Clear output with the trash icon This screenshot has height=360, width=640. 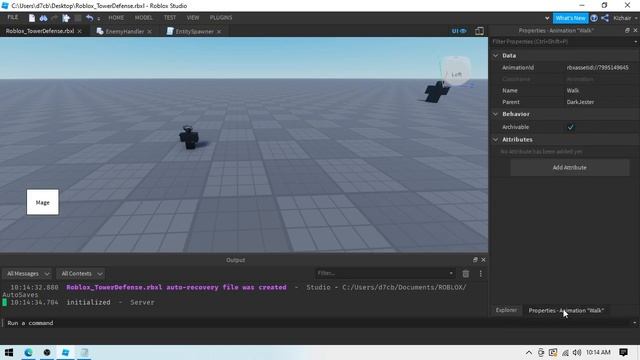click(465, 273)
